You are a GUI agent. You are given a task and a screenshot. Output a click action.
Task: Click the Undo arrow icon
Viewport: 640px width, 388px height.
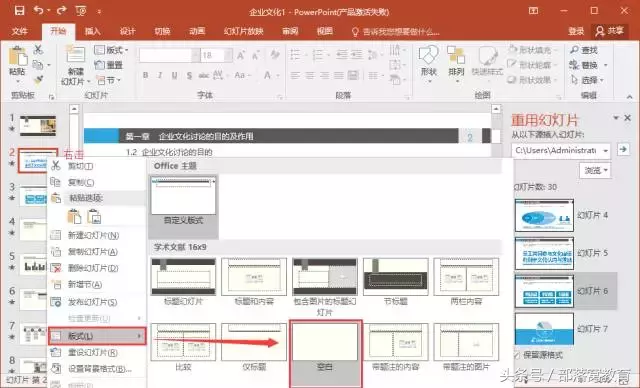tap(38, 10)
